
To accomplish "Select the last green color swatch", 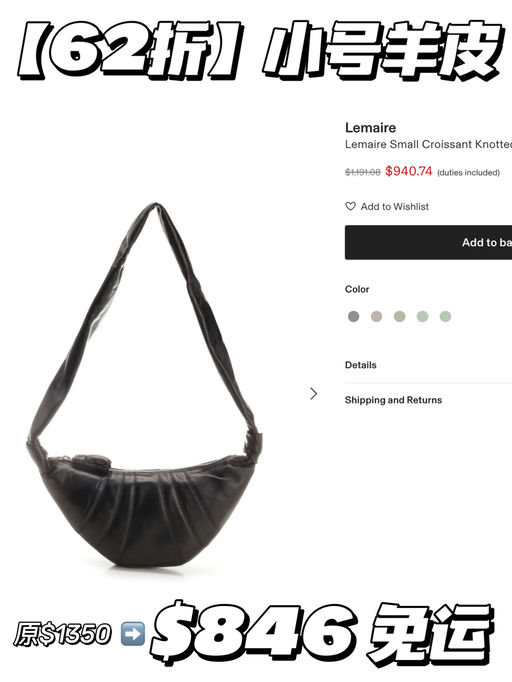I will (x=445, y=316).
